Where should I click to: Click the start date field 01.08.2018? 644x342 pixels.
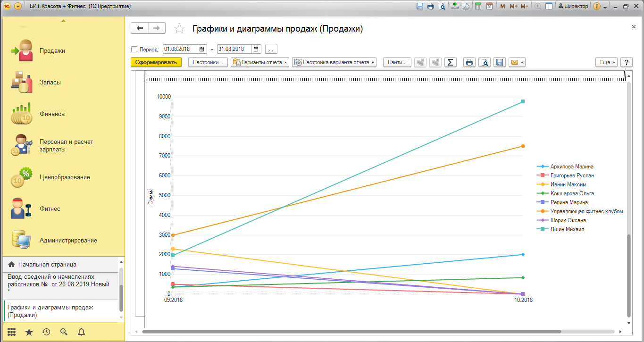coord(180,49)
